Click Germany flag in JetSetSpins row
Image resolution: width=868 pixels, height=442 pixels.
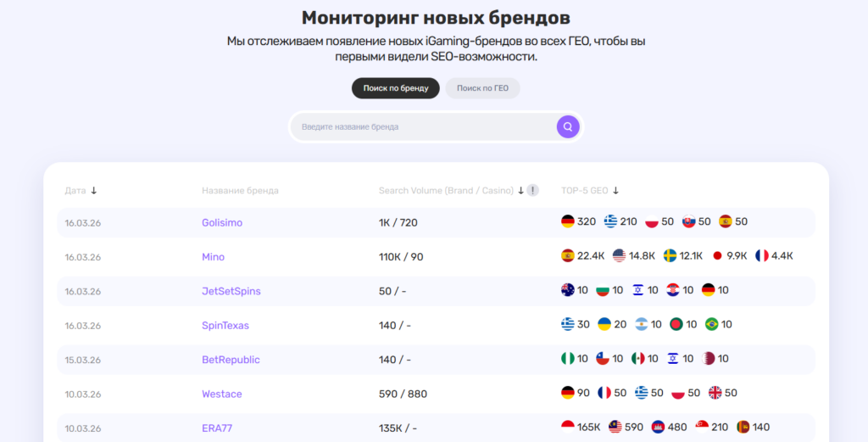[708, 289]
